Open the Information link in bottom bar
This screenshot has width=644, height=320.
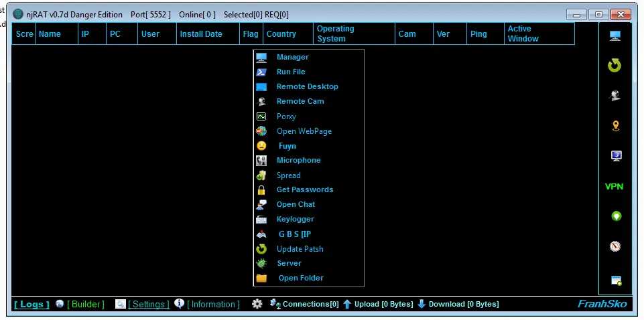pos(213,305)
